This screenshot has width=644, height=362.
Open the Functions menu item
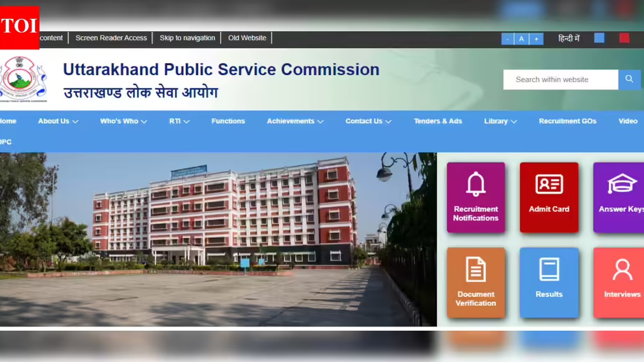coord(228,121)
